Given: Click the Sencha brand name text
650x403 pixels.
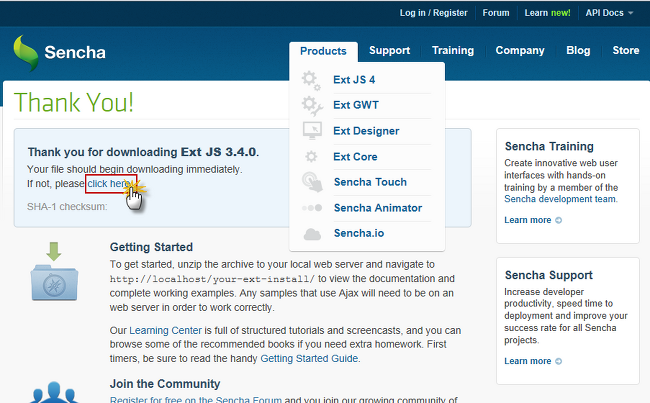Looking at the screenshot, I should click(x=75, y=52).
